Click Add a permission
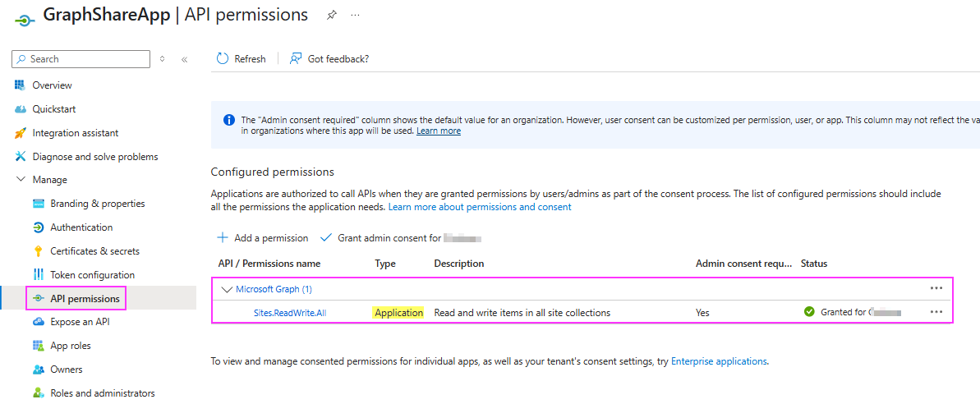The width and height of the screenshot is (980, 404). 263,238
